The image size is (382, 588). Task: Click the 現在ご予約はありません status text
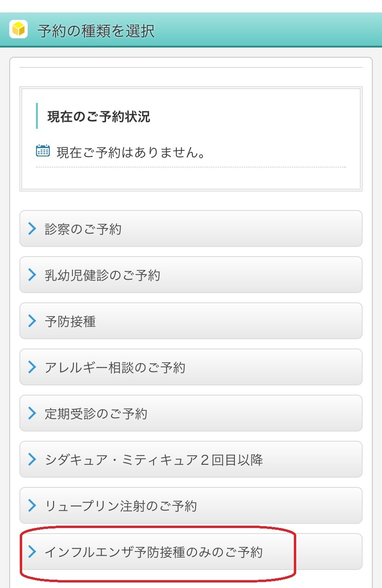coord(131,152)
